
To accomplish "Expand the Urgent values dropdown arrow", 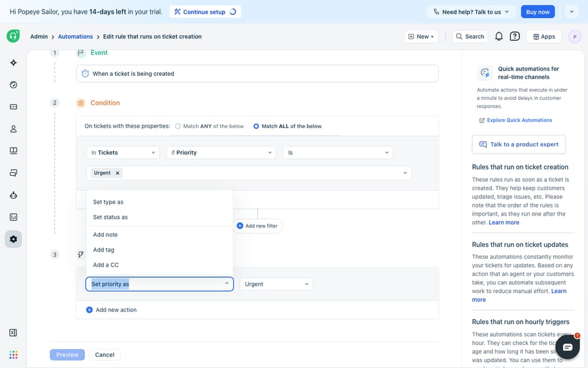I will point(405,173).
